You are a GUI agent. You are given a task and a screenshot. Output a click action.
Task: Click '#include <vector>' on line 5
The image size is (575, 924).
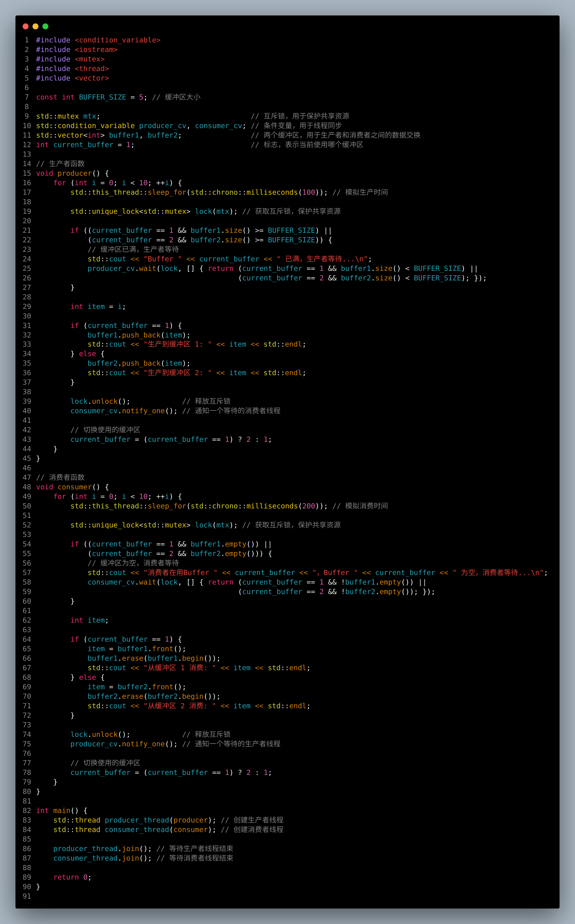73,78
